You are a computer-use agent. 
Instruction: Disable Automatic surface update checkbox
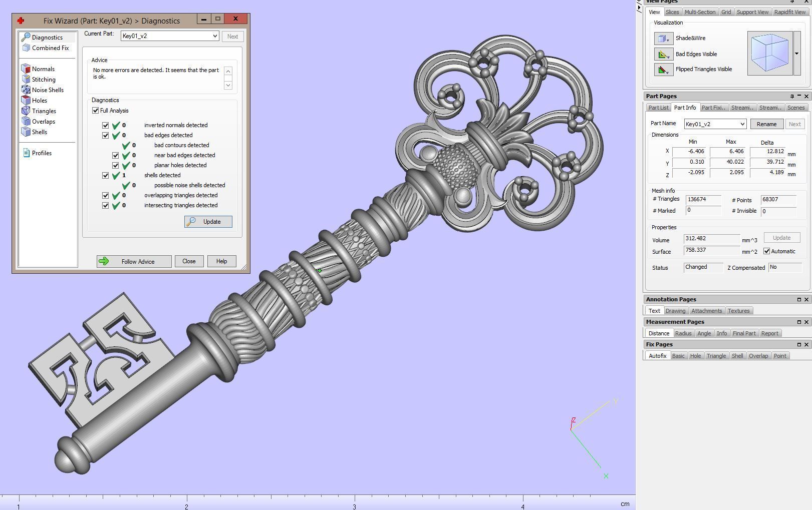click(x=766, y=251)
